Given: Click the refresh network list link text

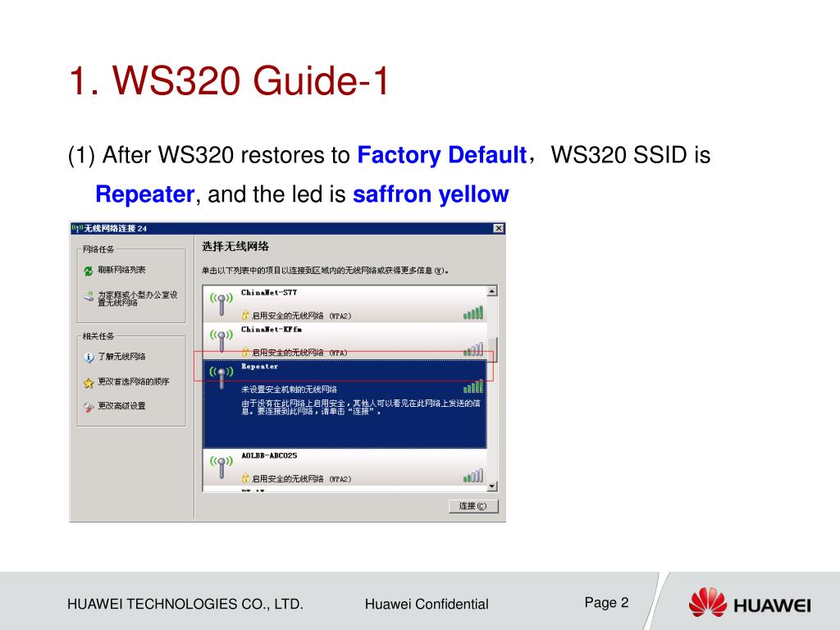Looking at the screenshot, I should [x=121, y=270].
